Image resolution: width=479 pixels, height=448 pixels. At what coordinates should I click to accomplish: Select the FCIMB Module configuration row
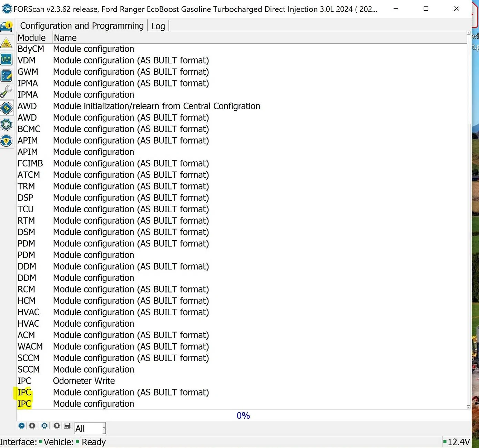coord(241,163)
